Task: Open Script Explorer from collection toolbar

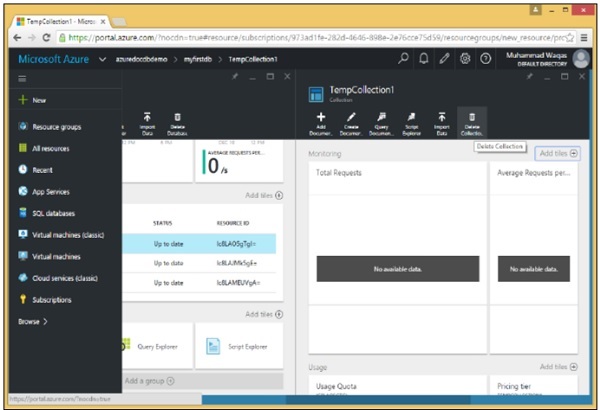Action: pos(411,123)
